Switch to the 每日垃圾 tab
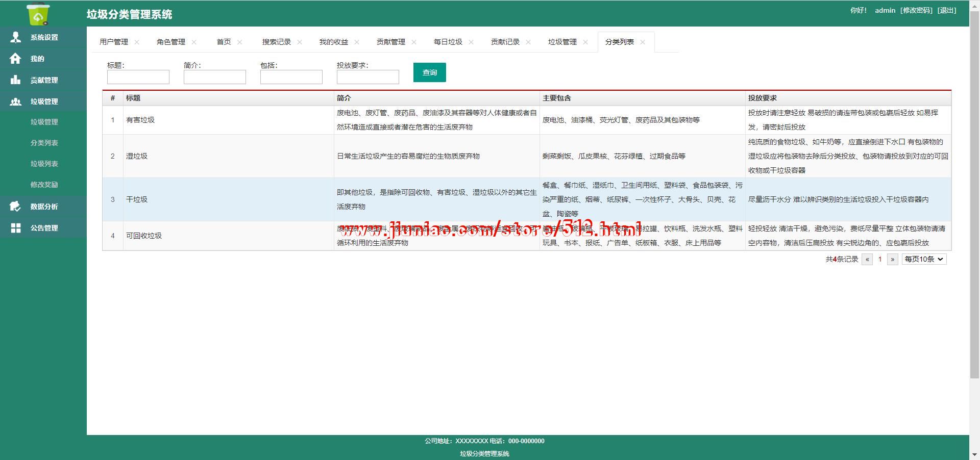This screenshot has height=460, width=980. (448, 42)
